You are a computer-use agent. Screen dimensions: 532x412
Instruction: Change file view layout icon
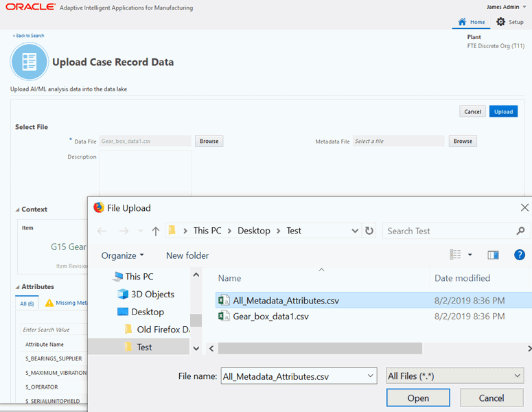pyautogui.click(x=455, y=255)
